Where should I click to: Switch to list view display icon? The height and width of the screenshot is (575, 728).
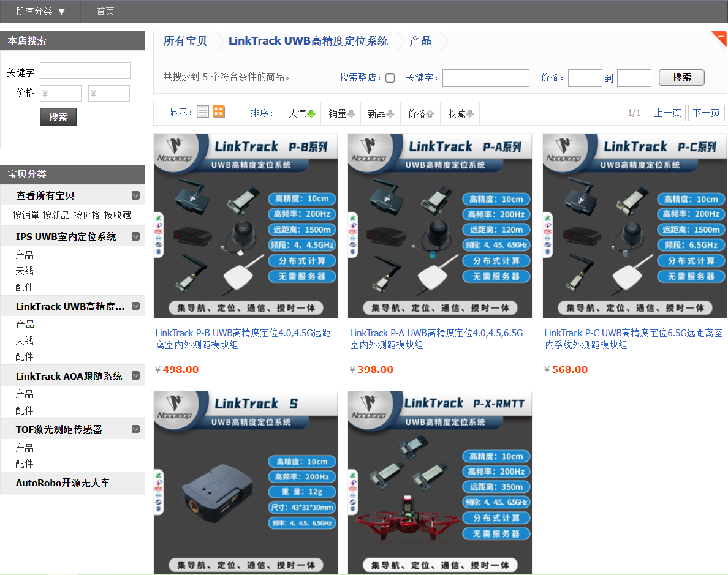(203, 112)
